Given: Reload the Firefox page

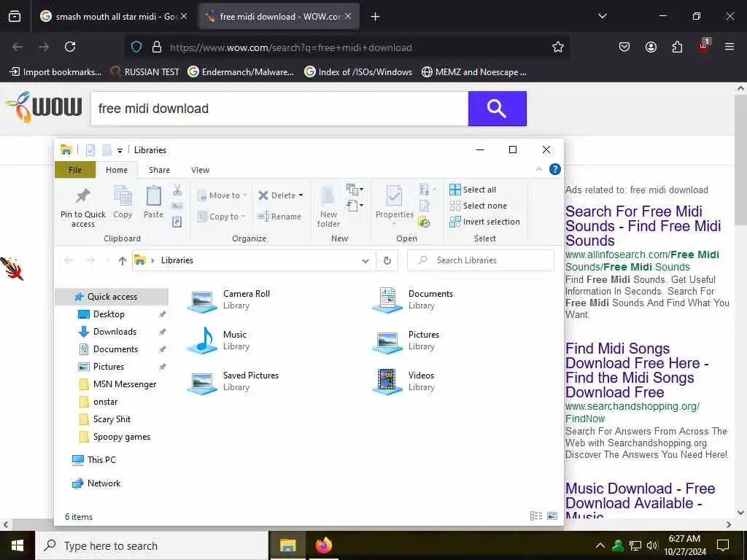Looking at the screenshot, I should pos(70,47).
